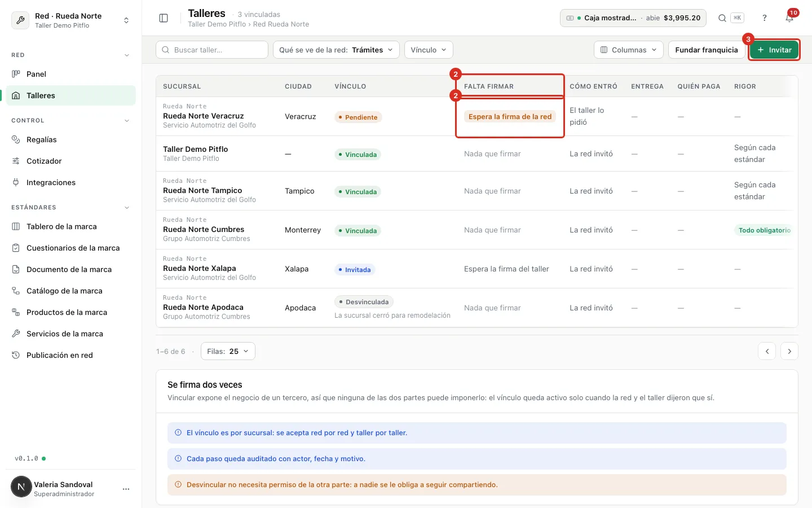812x508 pixels.
Task: Go to next page arrow
Action: coord(789,351)
